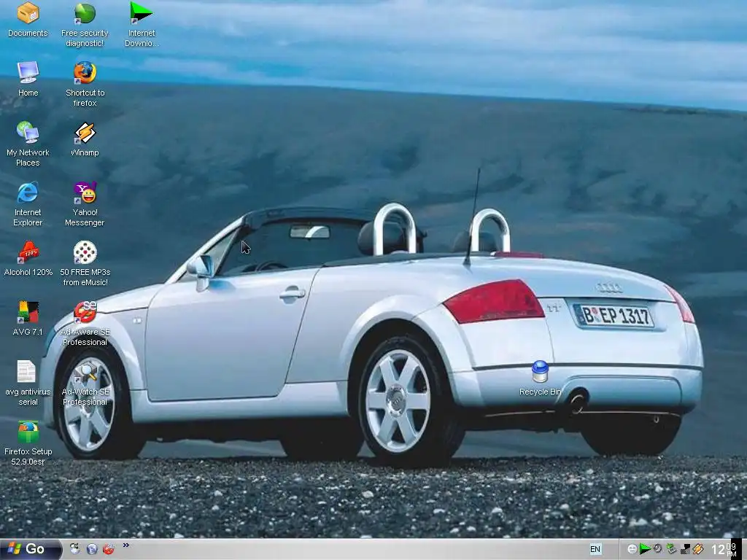Click first quick launch icon beside Go
This screenshot has width=747, height=560.
75,548
